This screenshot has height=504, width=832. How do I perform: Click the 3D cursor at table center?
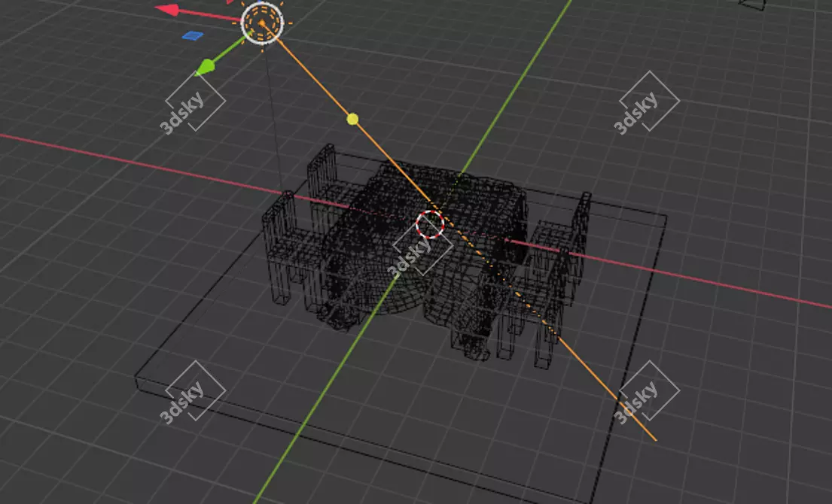coord(430,224)
